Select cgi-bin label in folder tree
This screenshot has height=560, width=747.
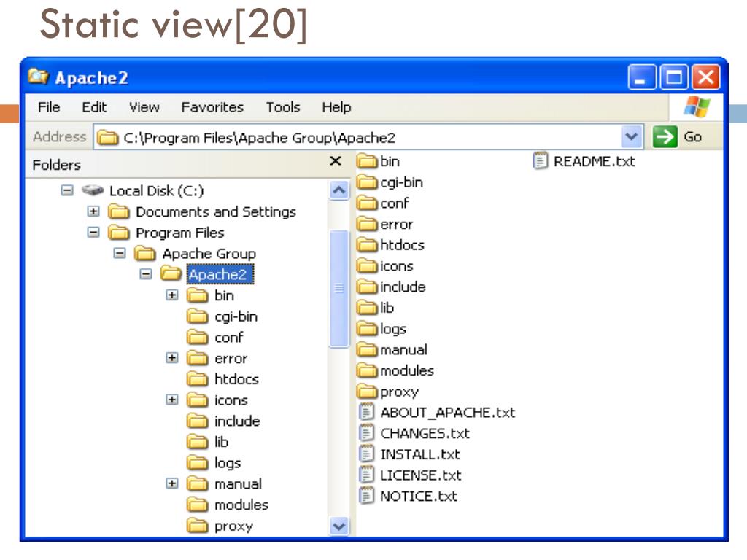point(236,316)
